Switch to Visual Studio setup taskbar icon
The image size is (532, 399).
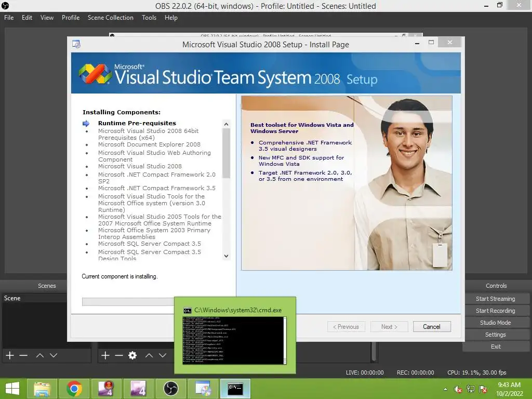pos(203,389)
